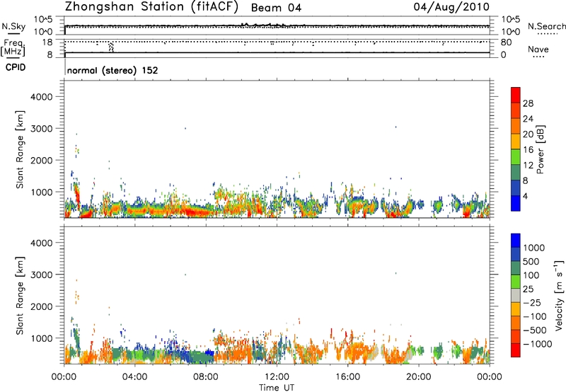Viewport: 566px width, 392px height.
Task: Click the '16' label on Power colorbar
Action: pyautogui.click(x=528, y=150)
